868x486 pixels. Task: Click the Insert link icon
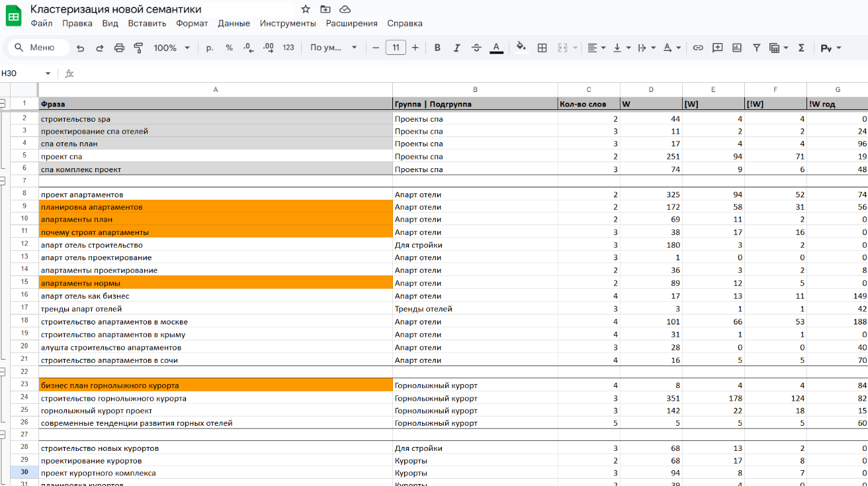(x=698, y=48)
